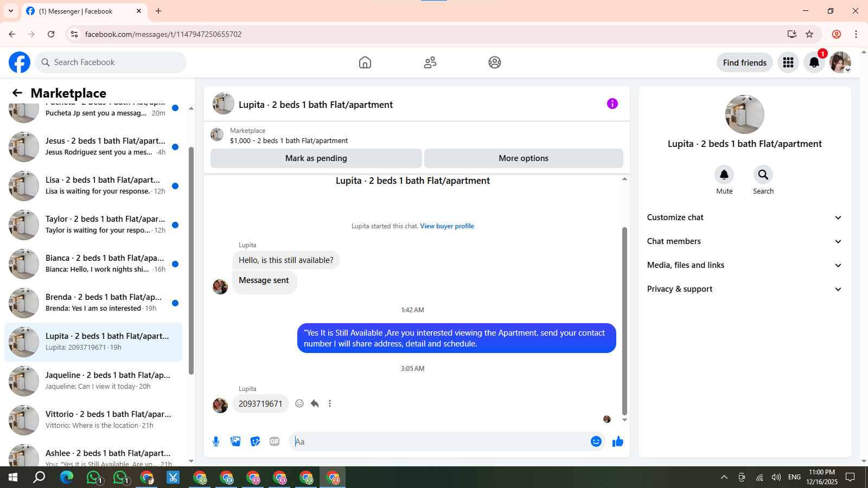The image size is (868, 488).
Task: Choose a GIF icon
Action: 275,441
